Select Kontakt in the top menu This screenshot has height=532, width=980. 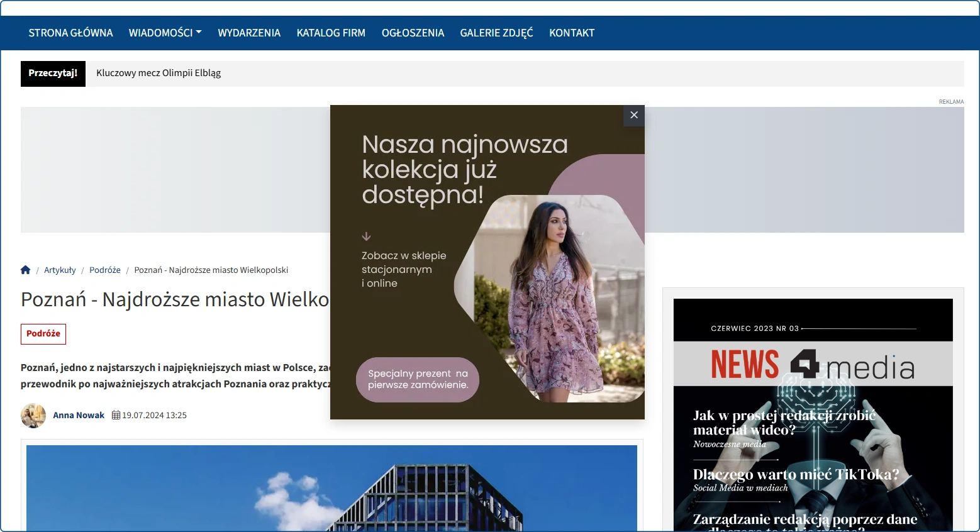(x=572, y=33)
